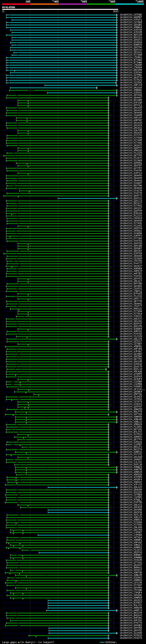
Task: Select label UniRef100_B9I107
Action: [x=131, y=203]
